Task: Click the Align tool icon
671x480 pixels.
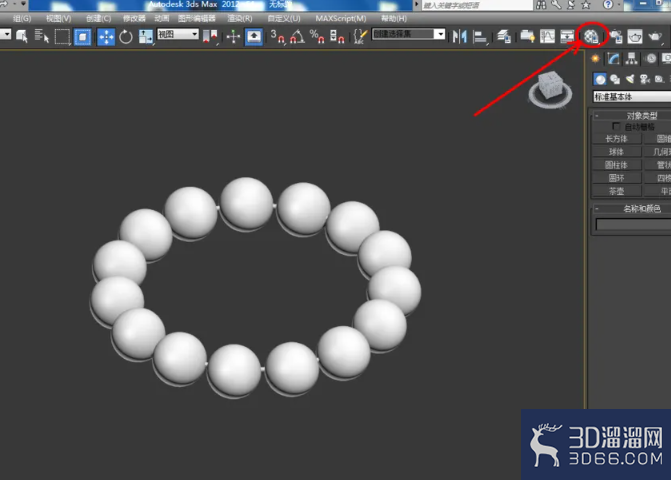Action: [x=480, y=37]
